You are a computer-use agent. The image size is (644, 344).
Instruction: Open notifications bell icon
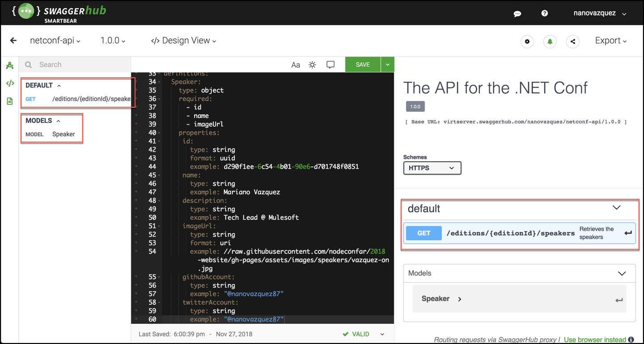(550, 42)
